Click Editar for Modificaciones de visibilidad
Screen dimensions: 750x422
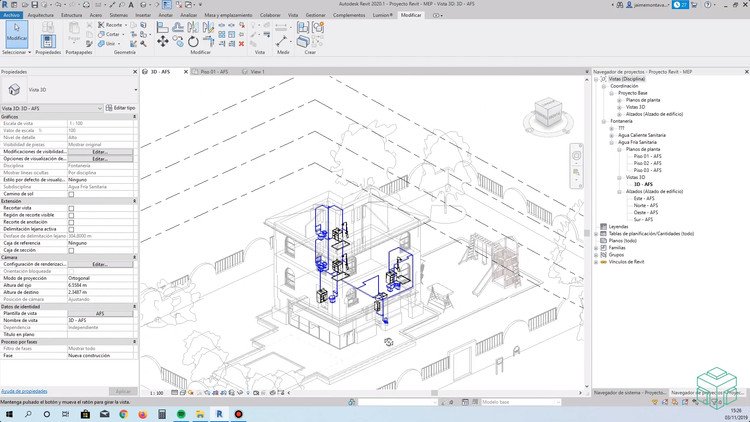tap(99, 152)
